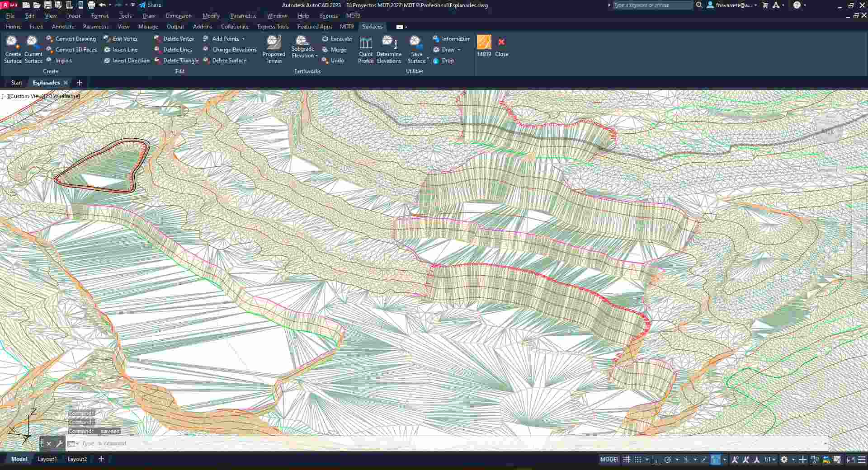Switch to the Home ribbon tab
Viewport: 868px width, 470px height.
point(13,27)
